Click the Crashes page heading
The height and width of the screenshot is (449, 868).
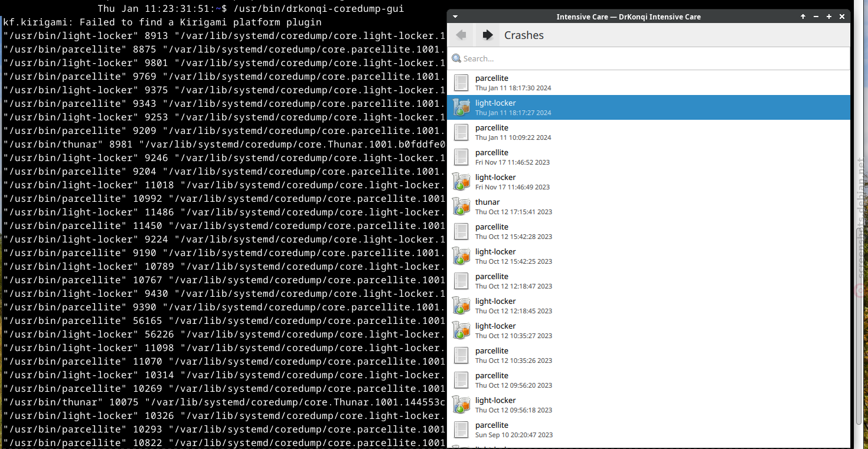[x=524, y=35]
